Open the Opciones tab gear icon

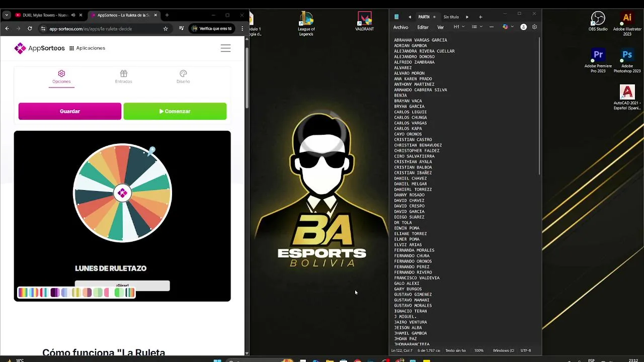tap(61, 73)
